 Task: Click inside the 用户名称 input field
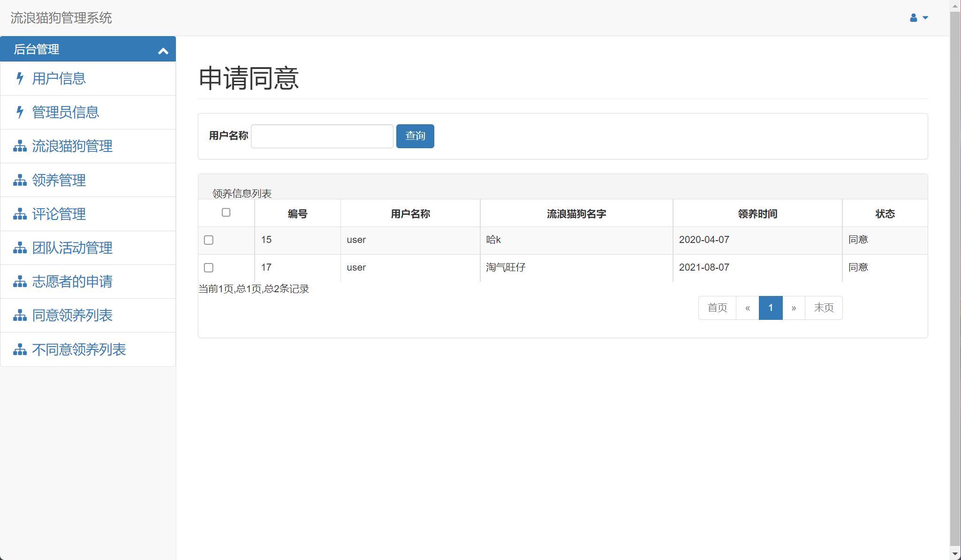(321, 136)
